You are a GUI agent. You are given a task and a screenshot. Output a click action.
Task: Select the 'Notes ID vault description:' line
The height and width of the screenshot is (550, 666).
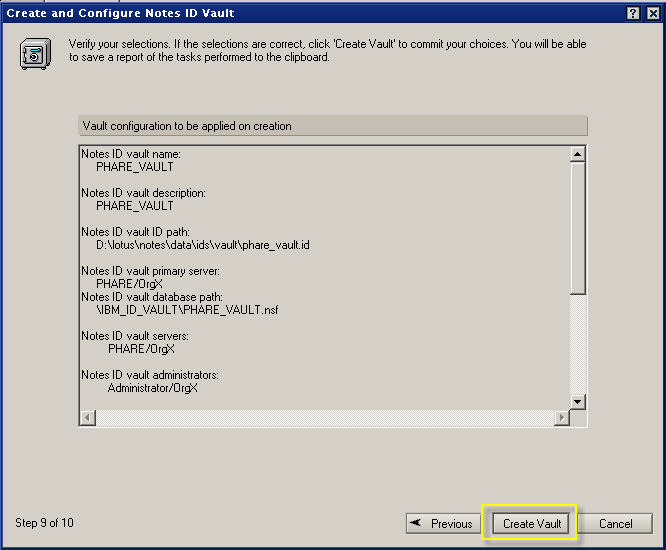tap(144, 193)
